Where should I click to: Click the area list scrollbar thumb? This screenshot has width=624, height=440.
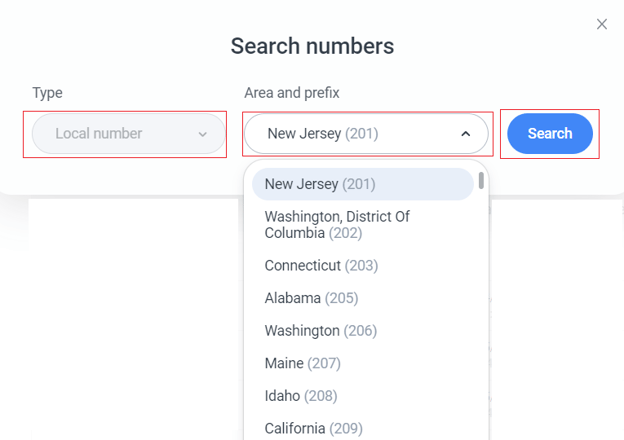(x=481, y=180)
